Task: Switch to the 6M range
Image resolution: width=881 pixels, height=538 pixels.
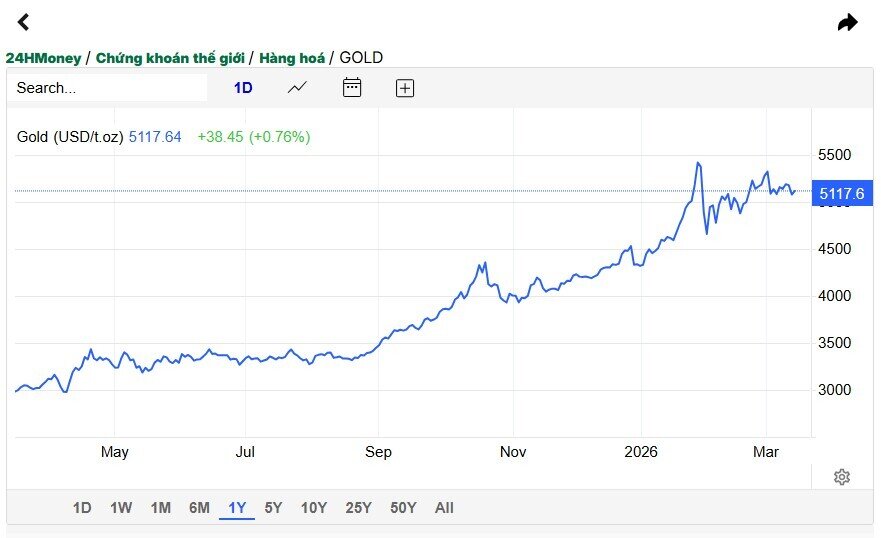Action: click(199, 508)
